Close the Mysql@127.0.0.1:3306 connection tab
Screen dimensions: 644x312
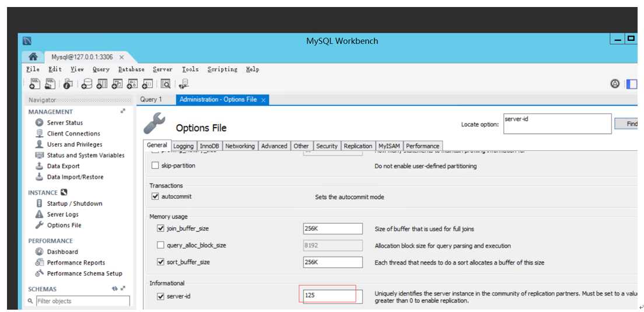pos(121,57)
